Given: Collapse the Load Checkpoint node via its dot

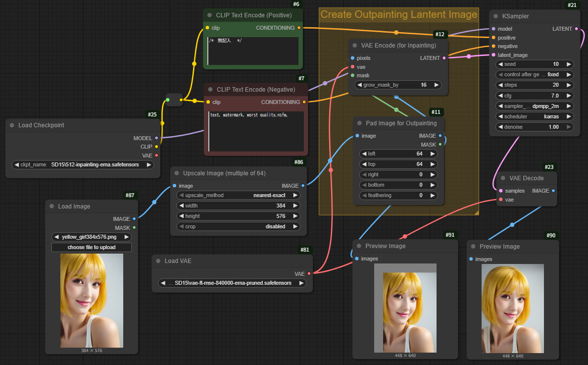Looking at the screenshot, I should pyautogui.click(x=12, y=125).
